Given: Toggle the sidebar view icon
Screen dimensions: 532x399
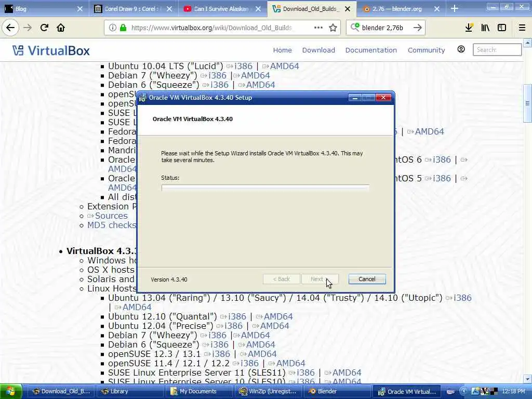Looking at the screenshot, I should [x=502, y=28].
